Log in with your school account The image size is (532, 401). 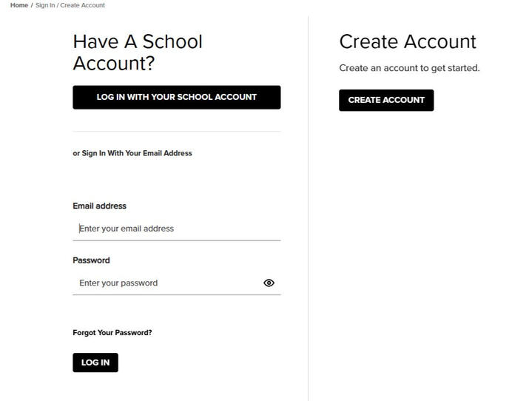[176, 98]
